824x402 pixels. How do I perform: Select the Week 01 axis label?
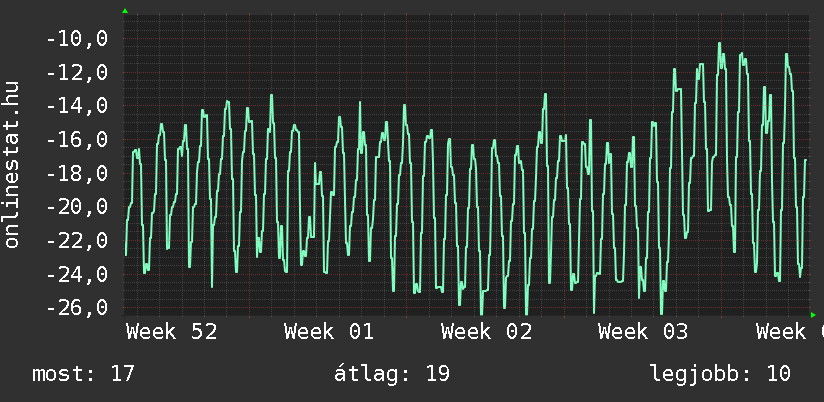328,332
